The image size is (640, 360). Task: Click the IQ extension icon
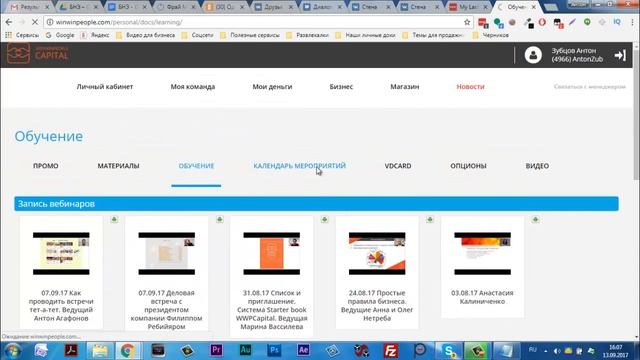(x=617, y=22)
